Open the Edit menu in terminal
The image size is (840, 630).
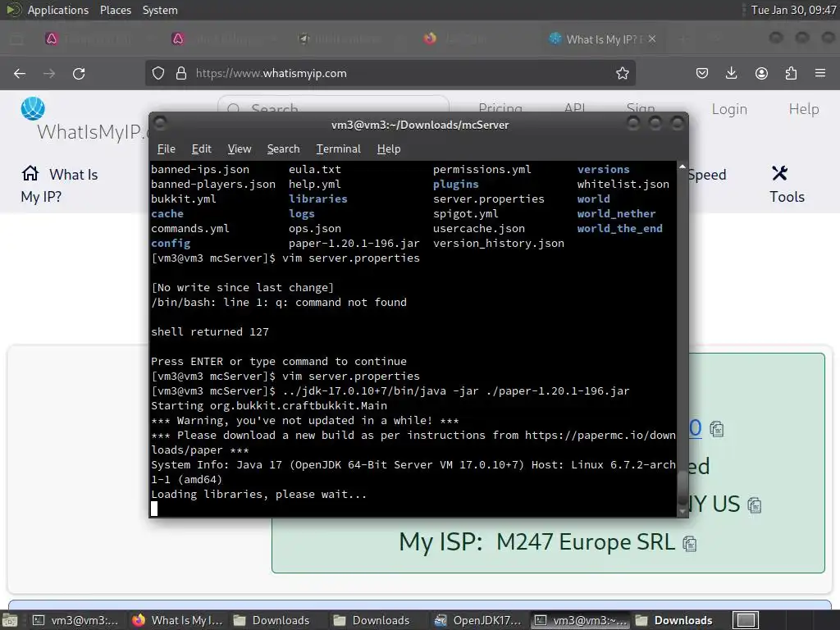click(202, 149)
